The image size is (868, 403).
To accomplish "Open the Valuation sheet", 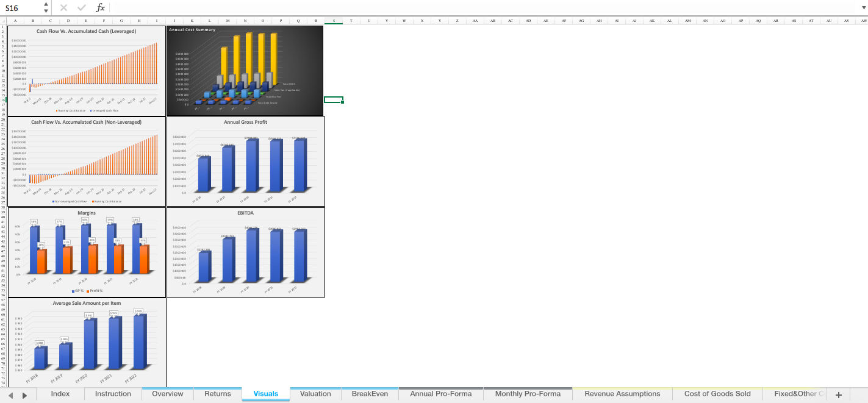I will click(315, 394).
